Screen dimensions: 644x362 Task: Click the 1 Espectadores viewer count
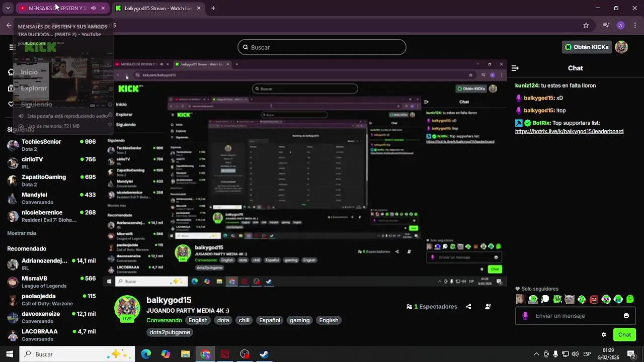click(x=432, y=307)
